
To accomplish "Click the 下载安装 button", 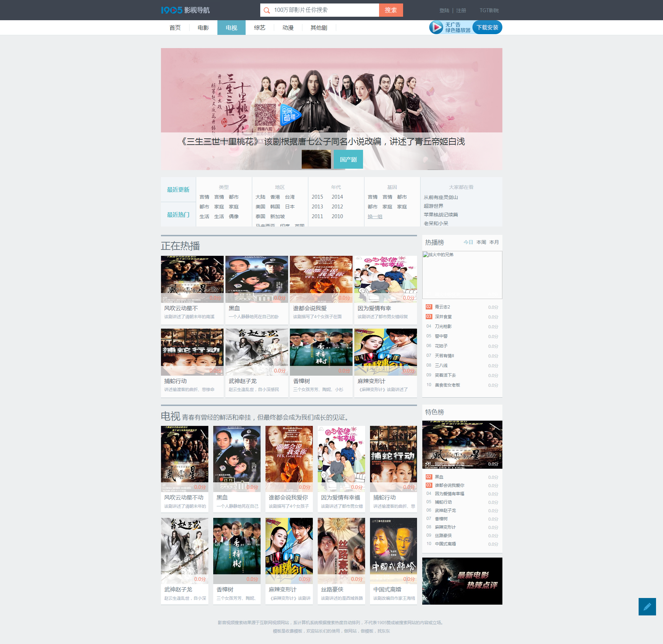I will coord(487,28).
